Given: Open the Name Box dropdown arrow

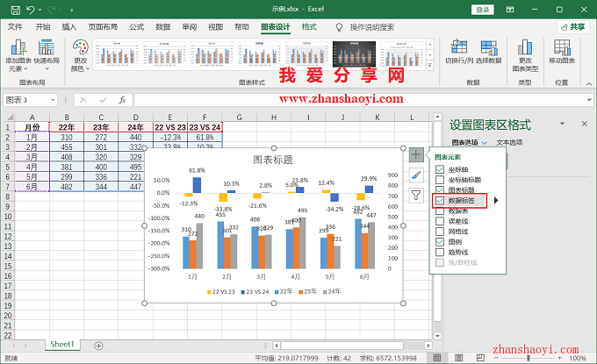Looking at the screenshot, I should point(53,100).
